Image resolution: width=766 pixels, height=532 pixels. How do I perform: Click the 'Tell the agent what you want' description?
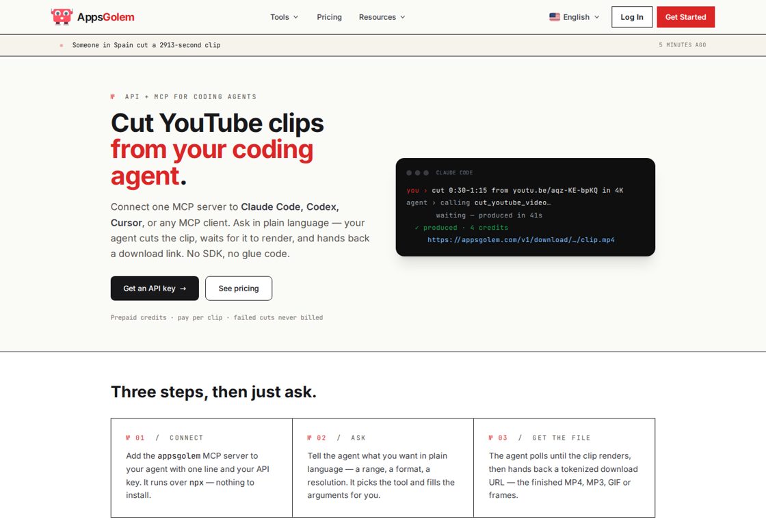[x=381, y=475]
